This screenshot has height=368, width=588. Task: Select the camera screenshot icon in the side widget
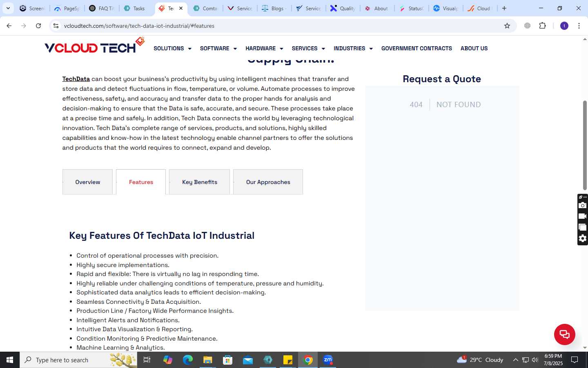pyautogui.click(x=583, y=205)
